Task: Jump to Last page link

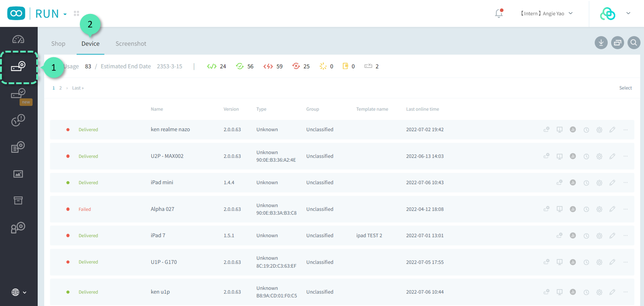Action: pos(78,88)
